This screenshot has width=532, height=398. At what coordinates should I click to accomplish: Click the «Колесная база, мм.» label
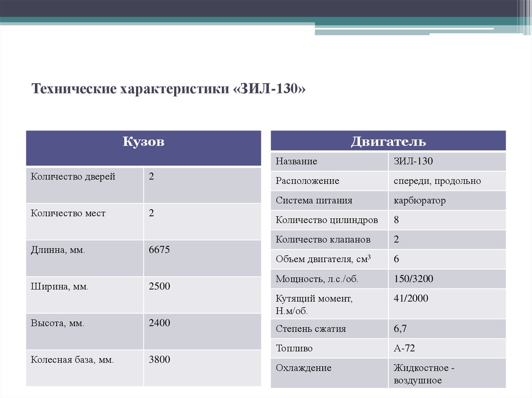click(72, 360)
